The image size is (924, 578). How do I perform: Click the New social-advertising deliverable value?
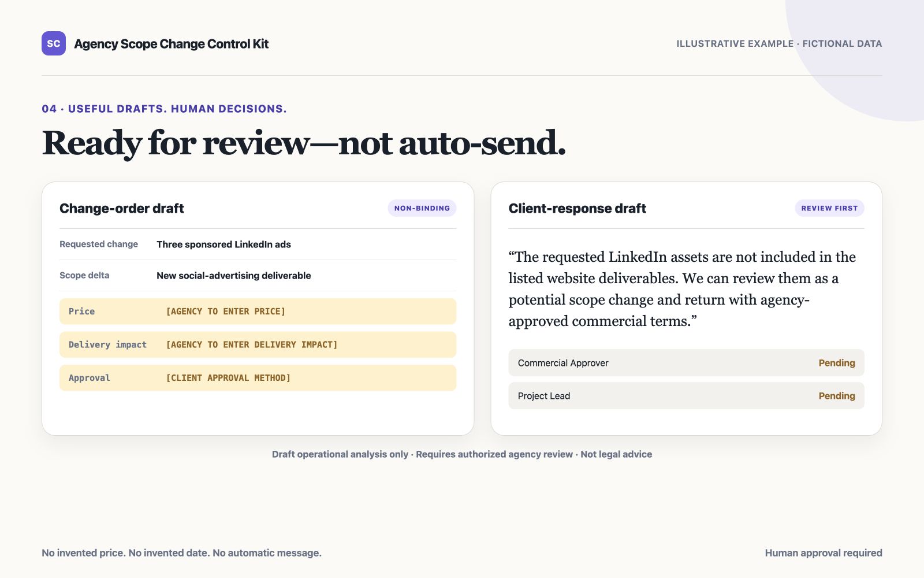coord(234,276)
